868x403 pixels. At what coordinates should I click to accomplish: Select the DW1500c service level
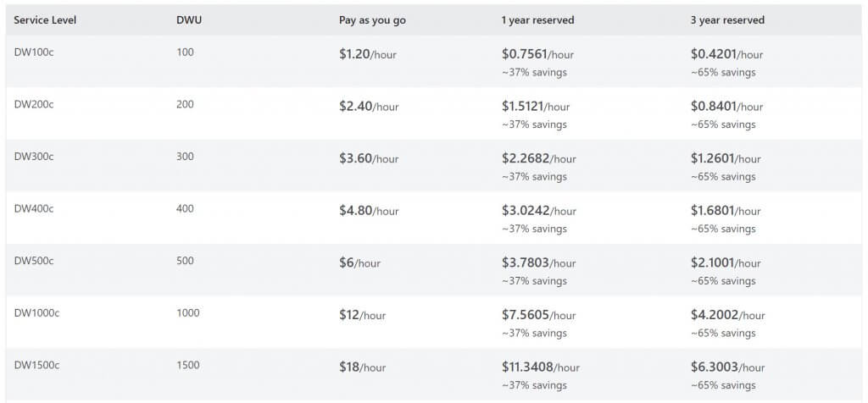point(36,365)
